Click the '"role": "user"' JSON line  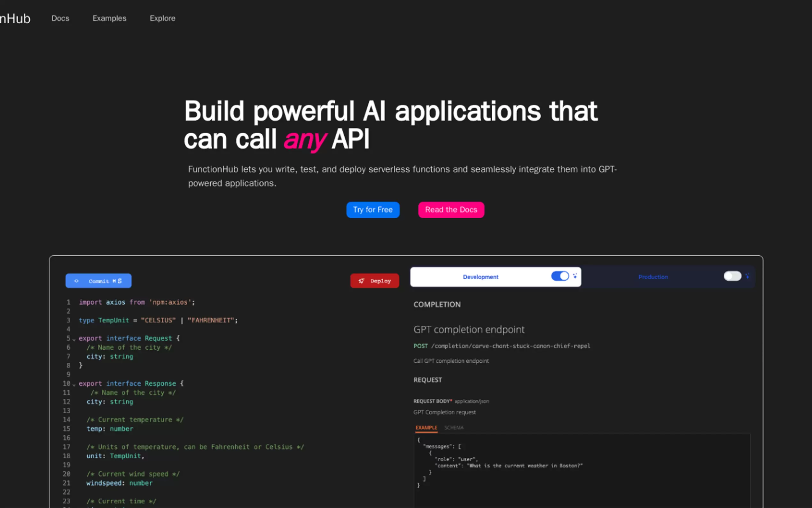[456, 459]
